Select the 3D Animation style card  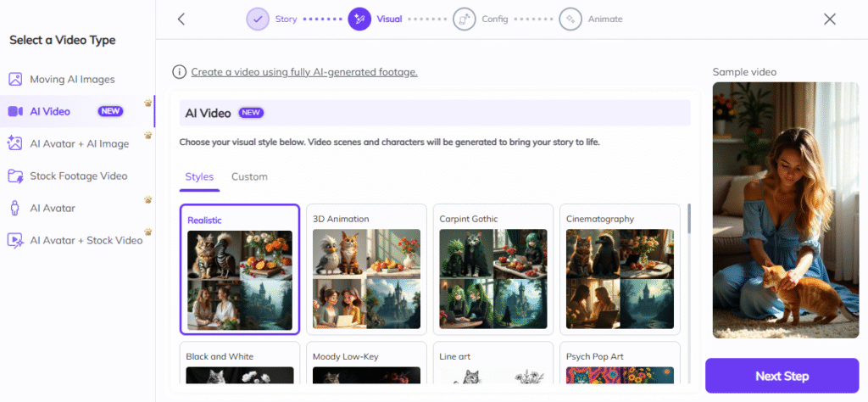(x=366, y=270)
